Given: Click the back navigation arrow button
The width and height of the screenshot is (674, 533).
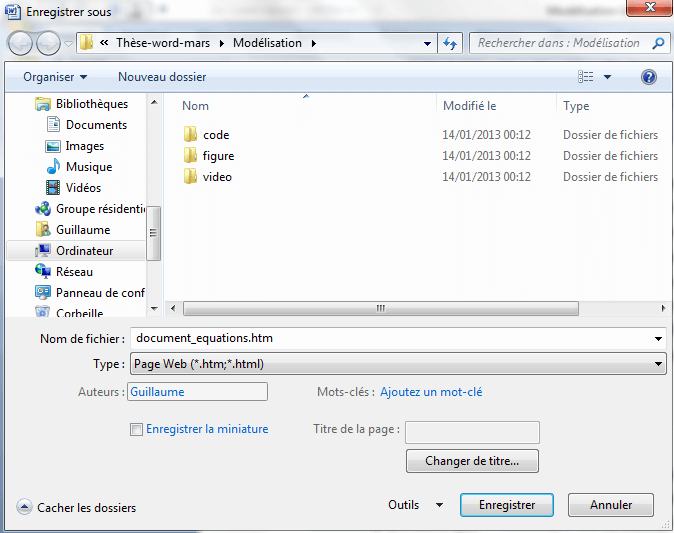Looking at the screenshot, I should 20,44.
